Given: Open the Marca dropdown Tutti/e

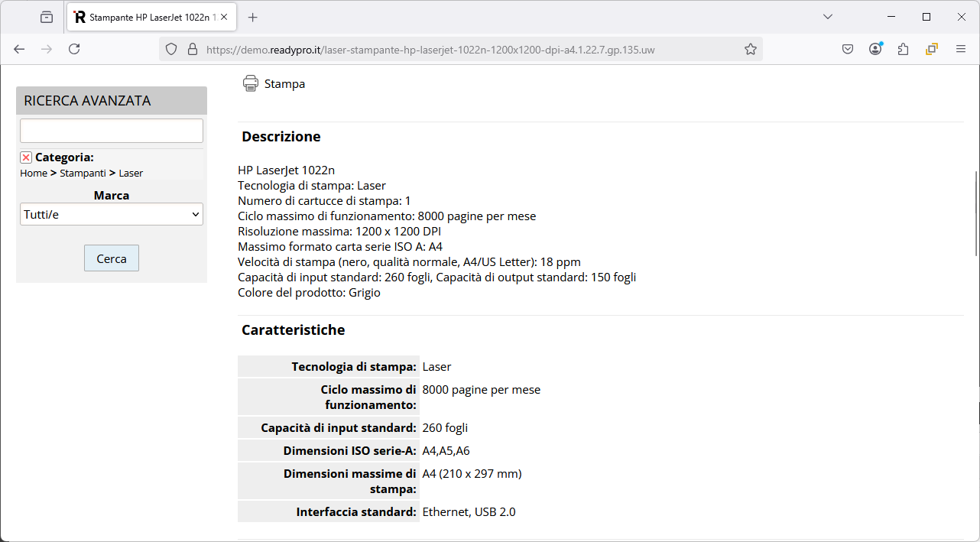Looking at the screenshot, I should [112, 214].
